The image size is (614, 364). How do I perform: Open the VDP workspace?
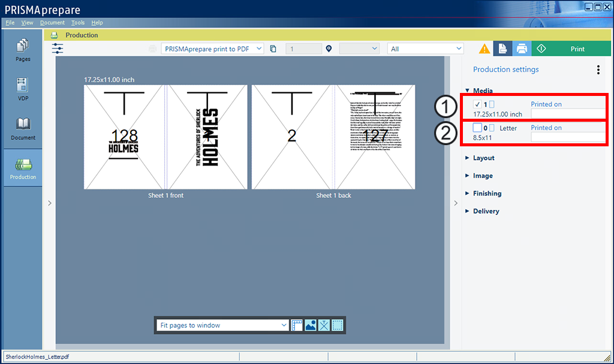click(23, 89)
